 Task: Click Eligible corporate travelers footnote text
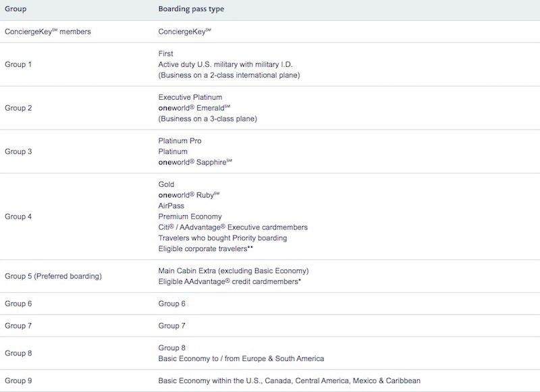[206, 248]
